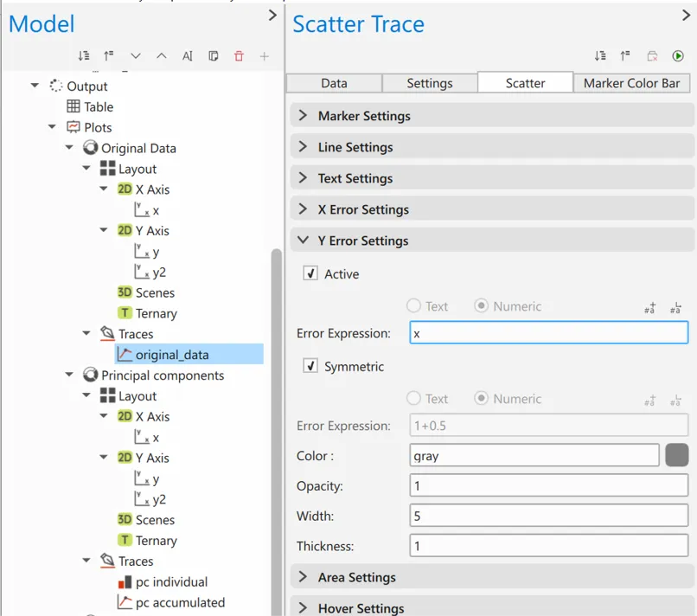The height and width of the screenshot is (616, 697).
Task: Click the Table icon under Output
Action: (x=74, y=106)
